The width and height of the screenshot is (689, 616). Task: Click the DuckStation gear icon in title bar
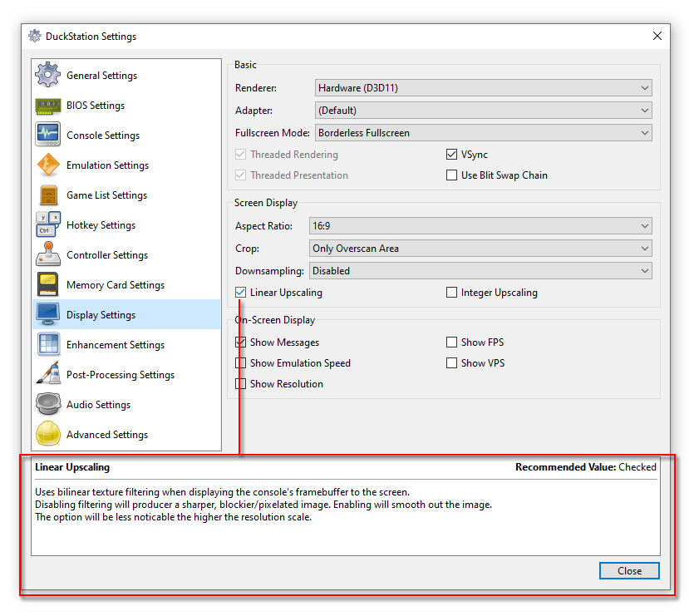click(x=35, y=36)
